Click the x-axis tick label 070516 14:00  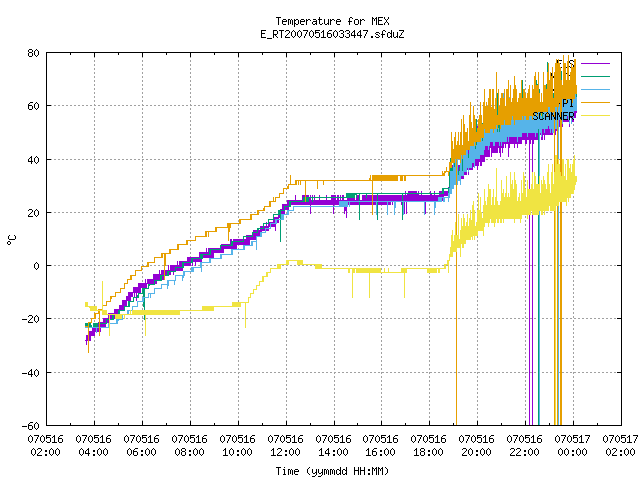pyautogui.click(x=333, y=446)
